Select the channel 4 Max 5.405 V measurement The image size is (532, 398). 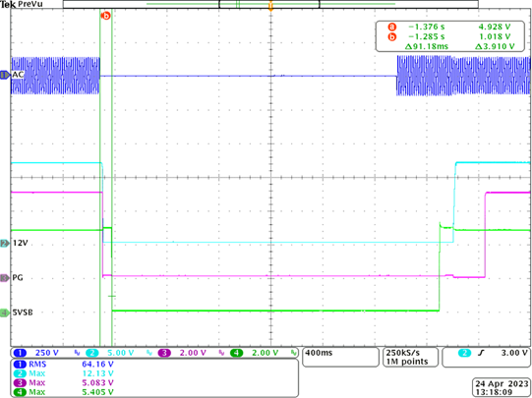63,392
